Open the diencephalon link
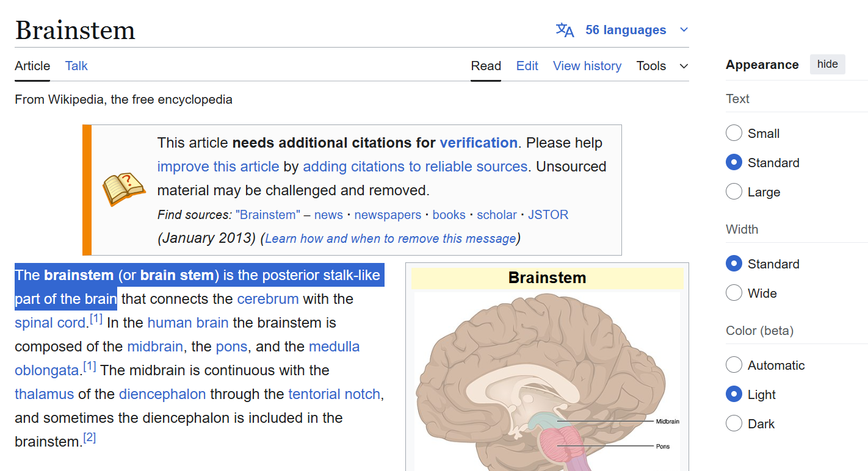The image size is (868, 471). (x=162, y=394)
